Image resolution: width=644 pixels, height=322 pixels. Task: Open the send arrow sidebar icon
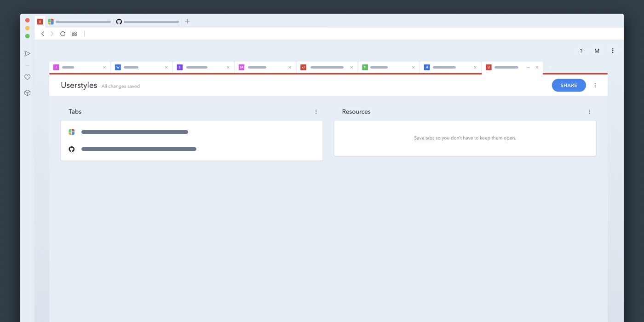27,54
